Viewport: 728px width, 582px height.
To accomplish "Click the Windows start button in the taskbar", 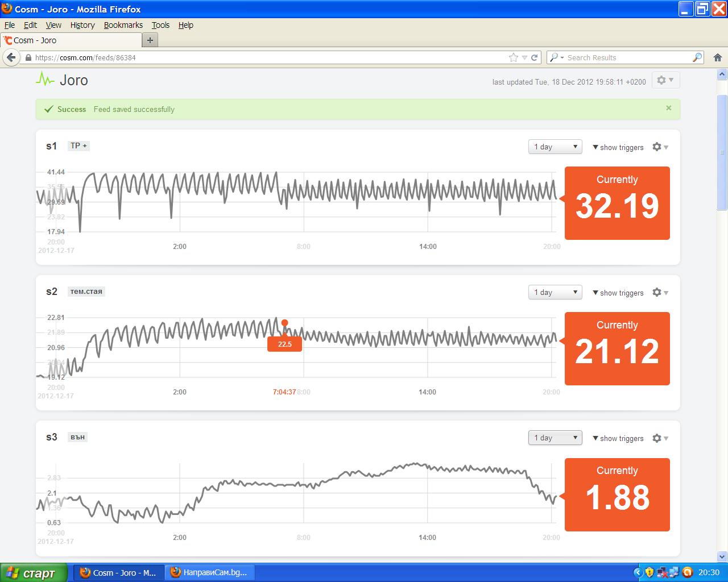I will 34,572.
